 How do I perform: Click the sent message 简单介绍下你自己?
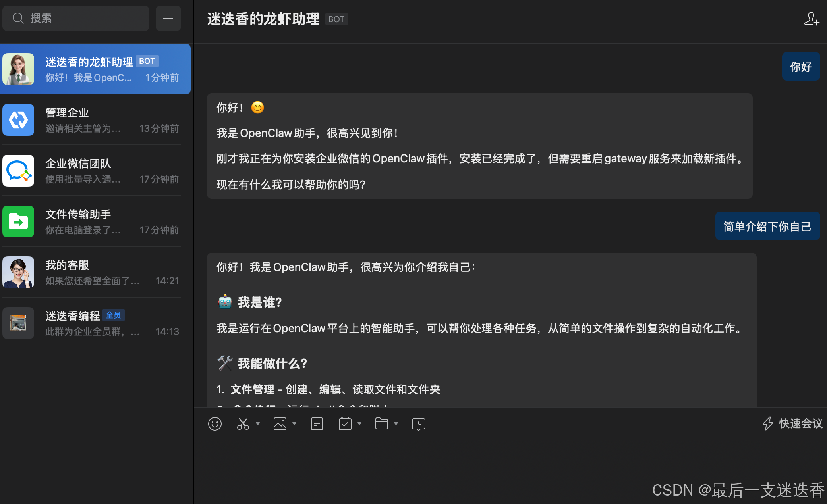767,226
